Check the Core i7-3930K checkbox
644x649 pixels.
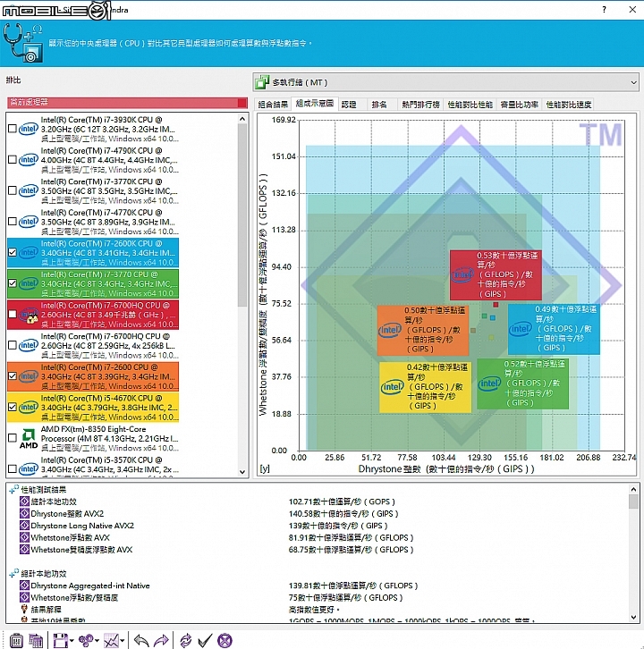[x=13, y=129]
